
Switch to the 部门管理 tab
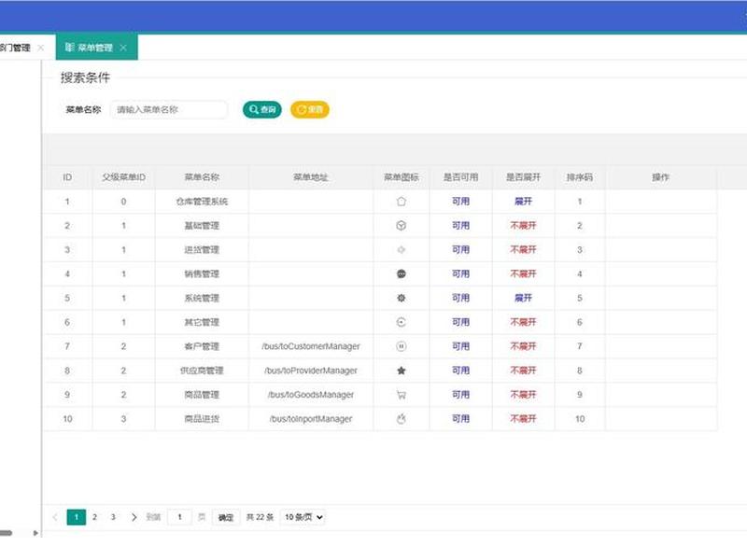(x=15, y=48)
